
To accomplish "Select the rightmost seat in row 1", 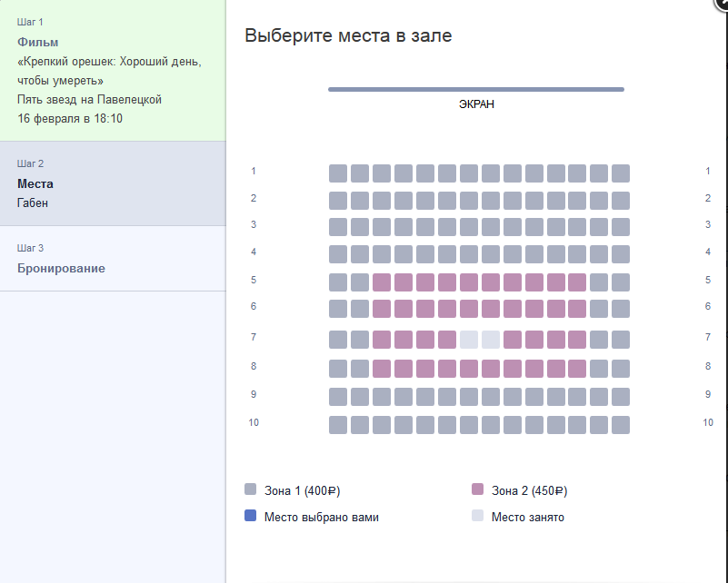I will [621, 173].
